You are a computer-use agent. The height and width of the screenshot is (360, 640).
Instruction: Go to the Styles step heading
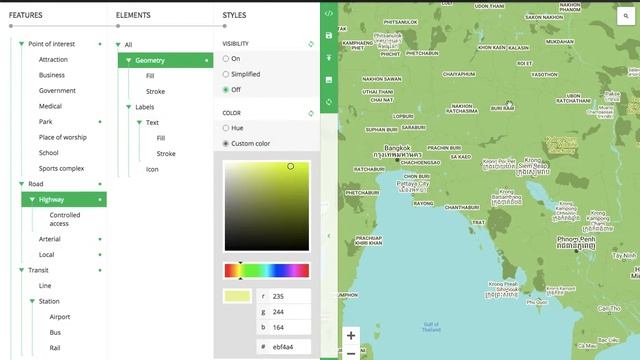(x=234, y=15)
